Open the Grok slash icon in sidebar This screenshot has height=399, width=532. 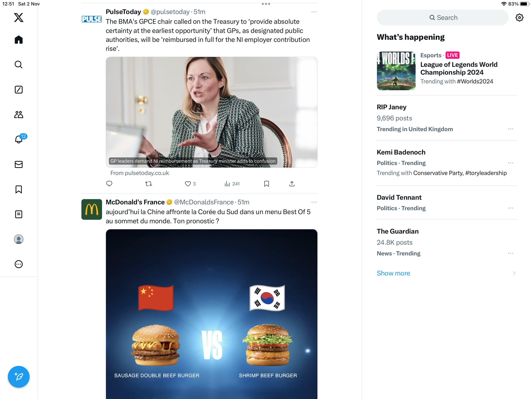18,90
